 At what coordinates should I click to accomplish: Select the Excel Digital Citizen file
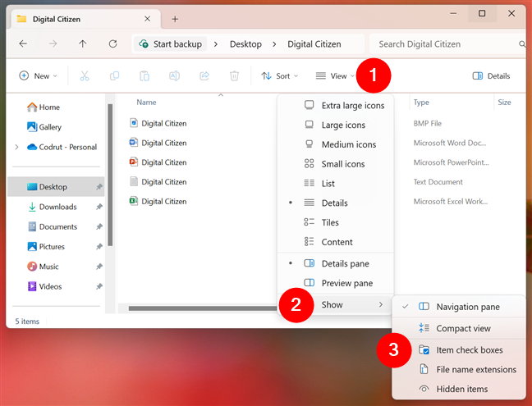coord(158,201)
